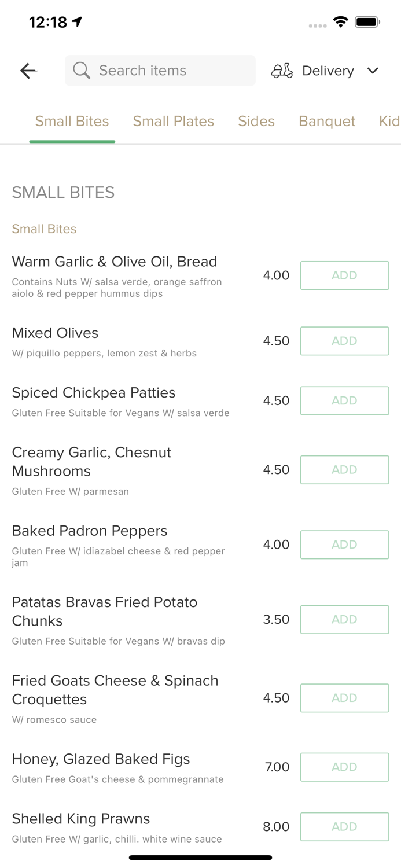Add Baked Padron Peppers
The image size is (401, 868).
click(344, 545)
